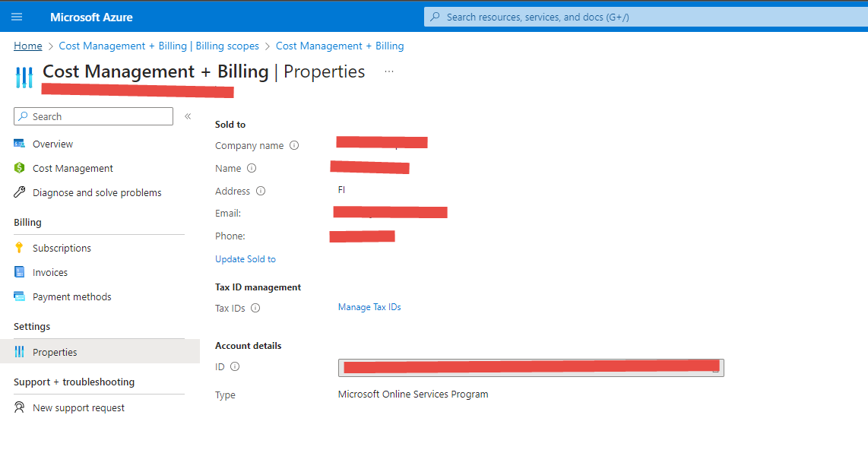Focus the sidebar Search field
This screenshot has height=450, width=868.
(93, 116)
